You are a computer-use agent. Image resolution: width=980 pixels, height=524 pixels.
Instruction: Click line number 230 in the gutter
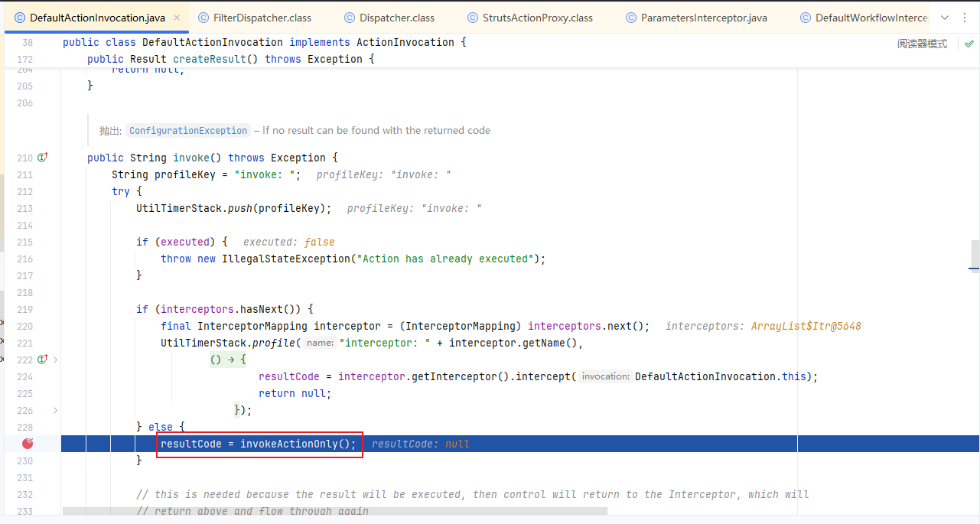tap(24, 461)
